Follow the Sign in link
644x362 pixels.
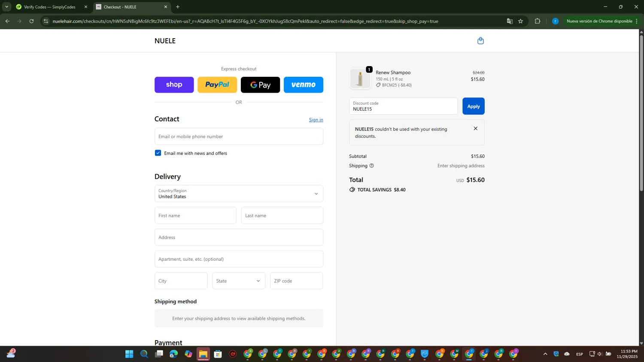(316, 120)
